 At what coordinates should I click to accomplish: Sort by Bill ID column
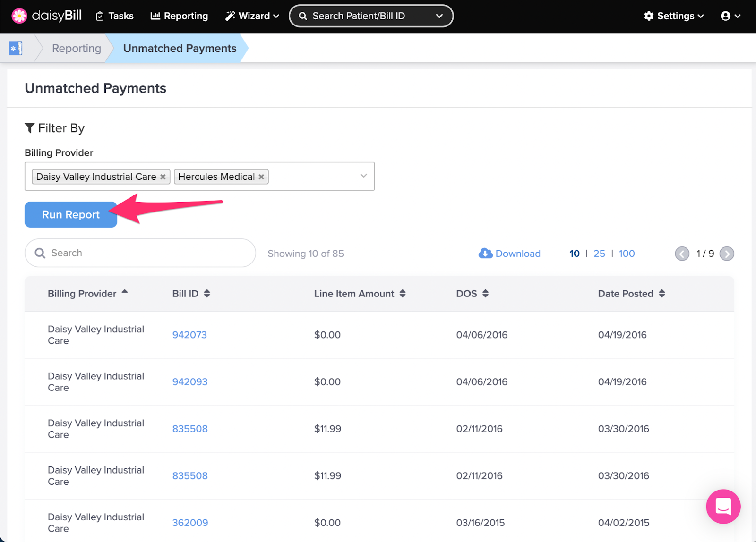191,294
